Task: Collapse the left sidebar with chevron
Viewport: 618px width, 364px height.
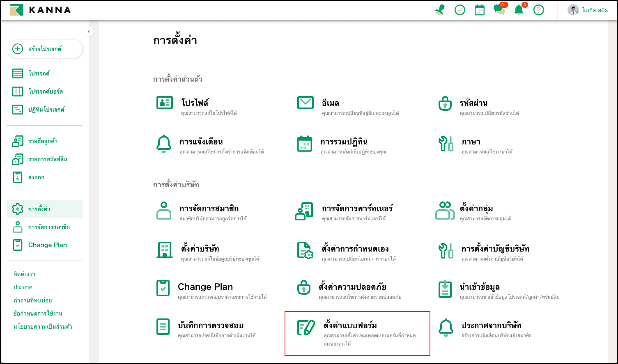Action: coord(89,32)
